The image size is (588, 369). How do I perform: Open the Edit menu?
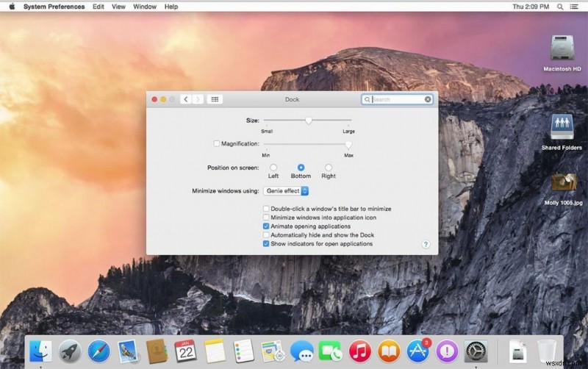[x=98, y=7]
